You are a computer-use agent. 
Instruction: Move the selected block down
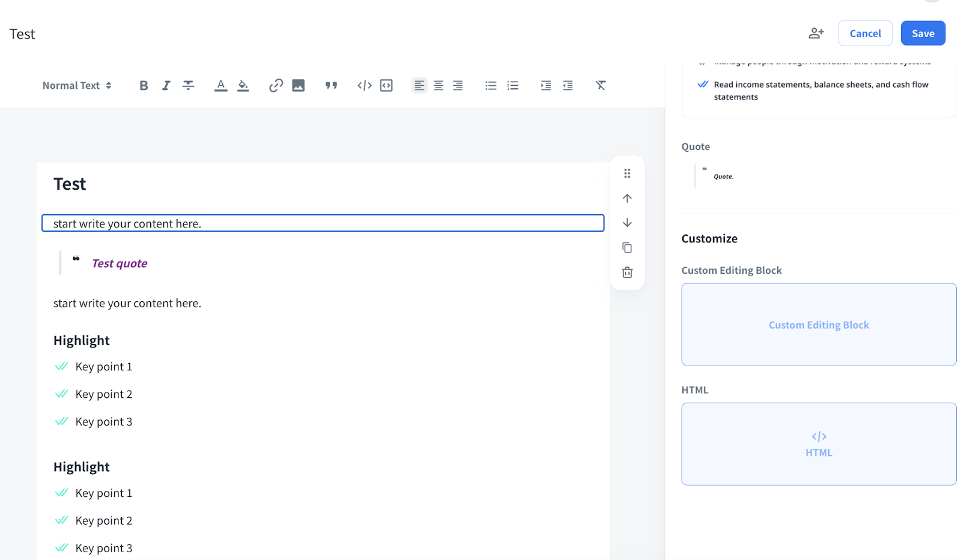(x=627, y=223)
